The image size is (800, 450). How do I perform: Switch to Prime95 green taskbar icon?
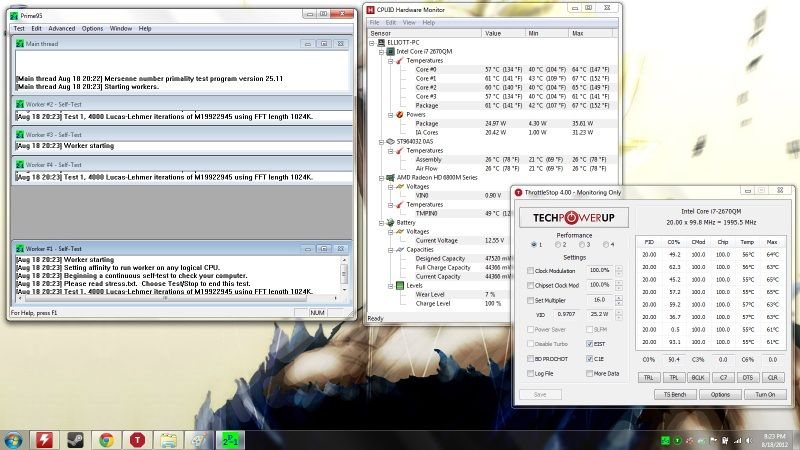pyautogui.click(x=230, y=440)
